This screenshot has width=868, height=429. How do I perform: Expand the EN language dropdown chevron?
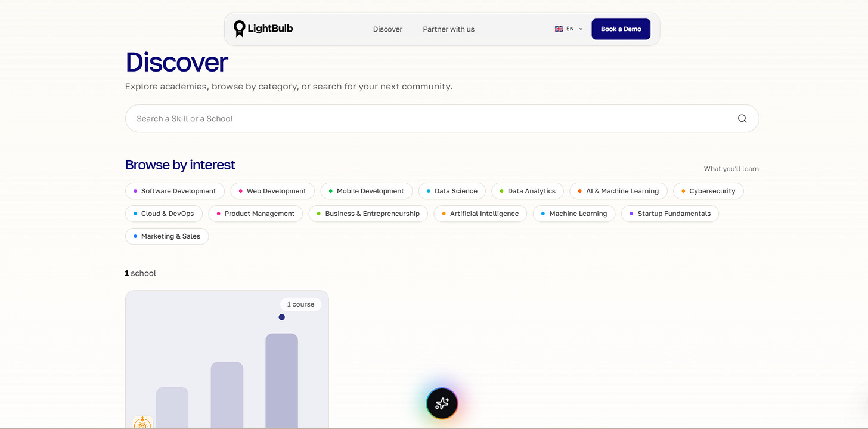[581, 29]
